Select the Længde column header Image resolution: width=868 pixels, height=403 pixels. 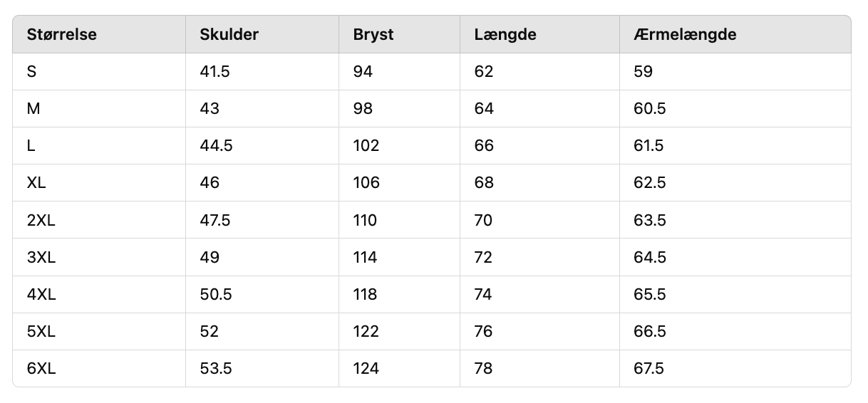coord(505,35)
